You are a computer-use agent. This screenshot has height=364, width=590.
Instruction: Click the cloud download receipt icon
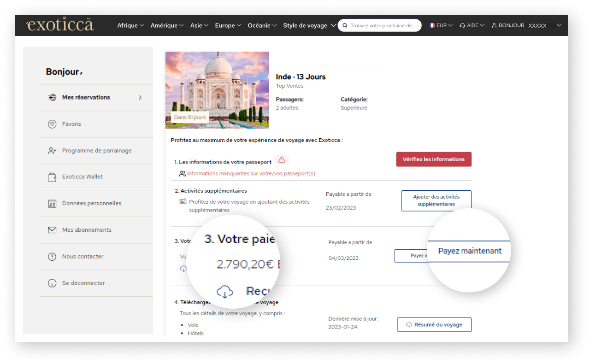click(x=224, y=291)
